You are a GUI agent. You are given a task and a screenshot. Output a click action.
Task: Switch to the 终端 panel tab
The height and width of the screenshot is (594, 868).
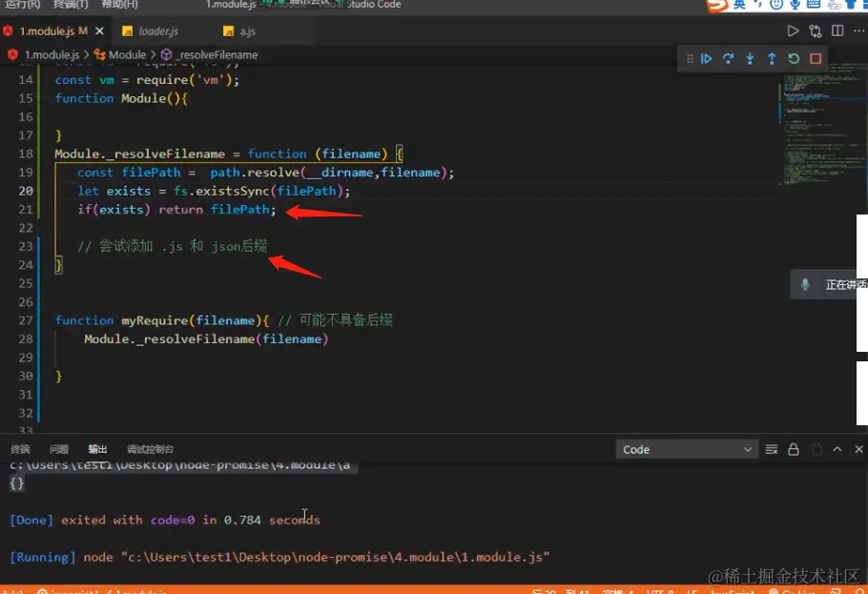(x=20, y=449)
